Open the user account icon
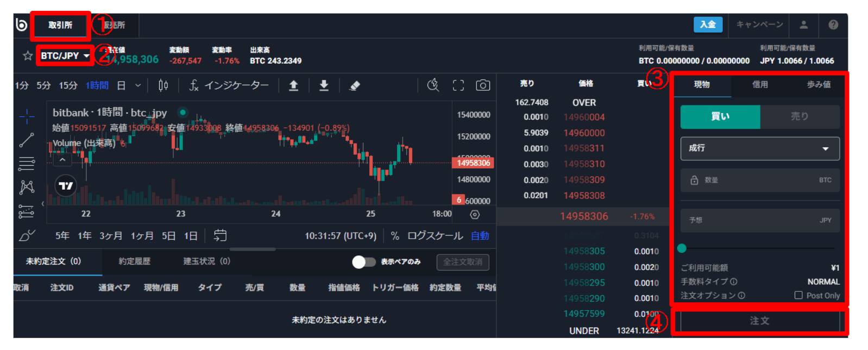 [803, 25]
